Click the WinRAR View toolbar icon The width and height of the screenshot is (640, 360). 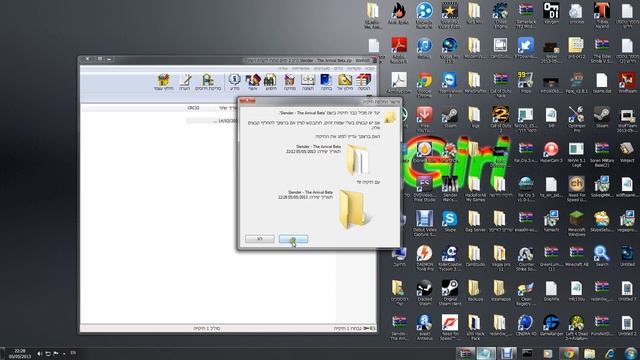tap(308, 82)
